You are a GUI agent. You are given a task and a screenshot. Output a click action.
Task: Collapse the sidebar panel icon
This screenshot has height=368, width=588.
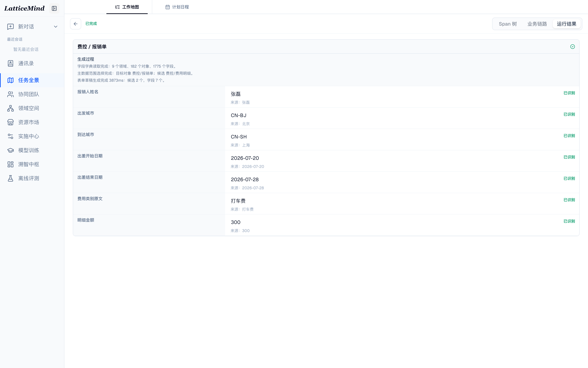tap(54, 9)
